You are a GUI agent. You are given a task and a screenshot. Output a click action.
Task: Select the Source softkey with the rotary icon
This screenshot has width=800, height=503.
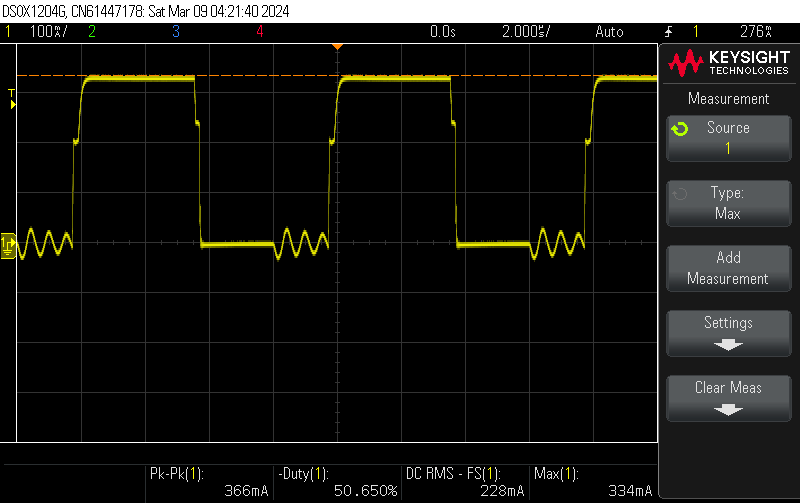[x=729, y=138]
